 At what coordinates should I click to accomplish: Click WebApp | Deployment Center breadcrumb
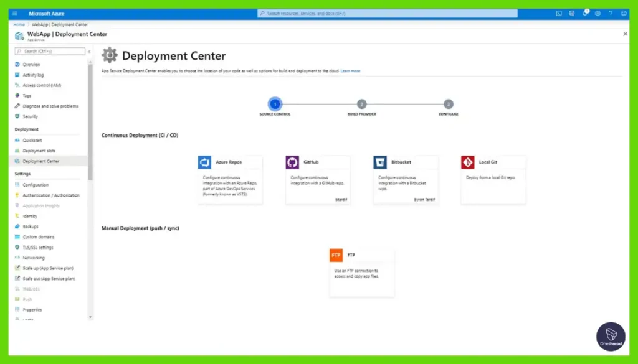(60, 24)
